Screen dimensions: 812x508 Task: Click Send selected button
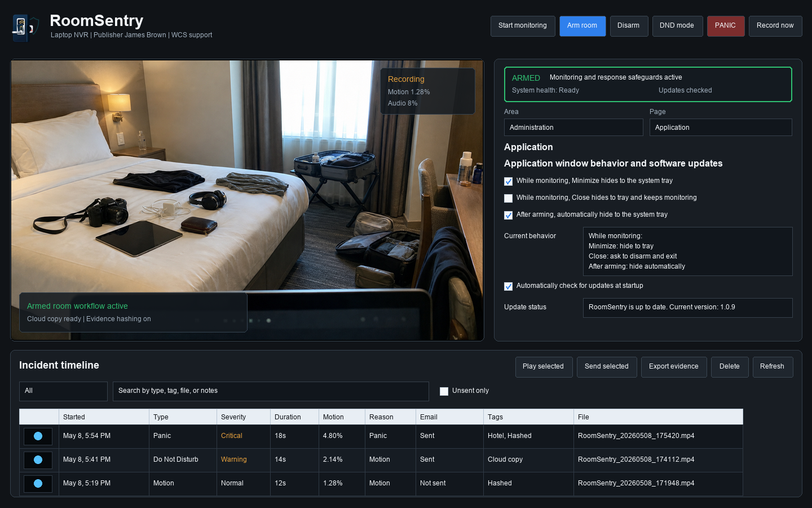(x=607, y=367)
